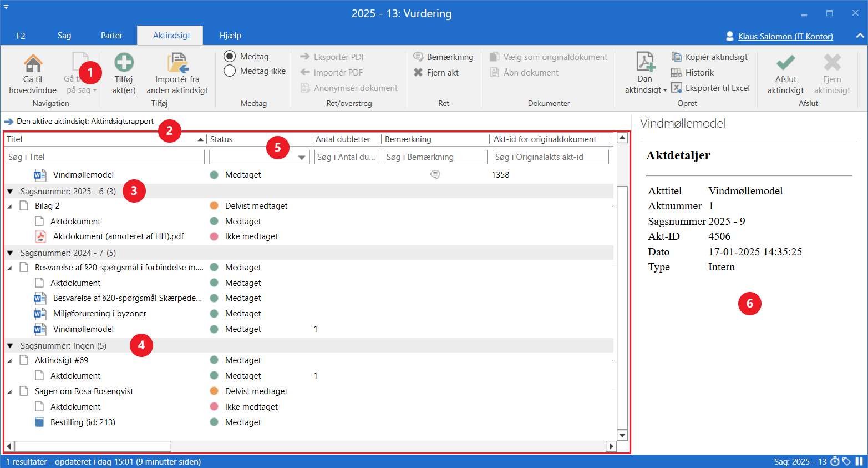Click Eksportér til Excel icon

pyautogui.click(x=677, y=88)
